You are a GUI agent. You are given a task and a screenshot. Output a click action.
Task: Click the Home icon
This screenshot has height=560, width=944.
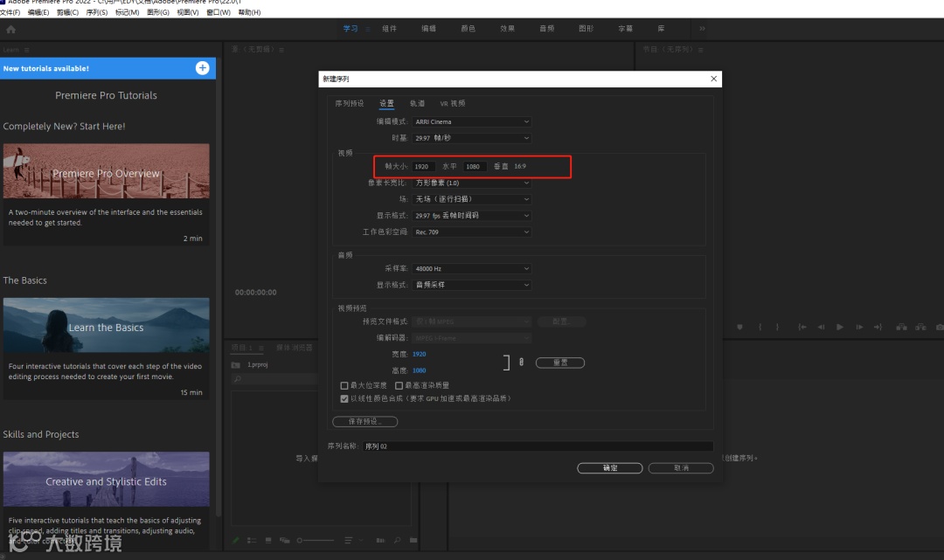coord(10,29)
